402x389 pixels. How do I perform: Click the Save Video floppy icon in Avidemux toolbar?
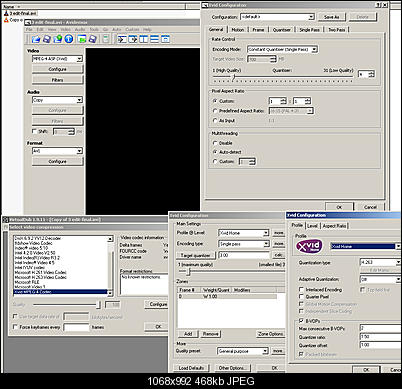click(47, 39)
